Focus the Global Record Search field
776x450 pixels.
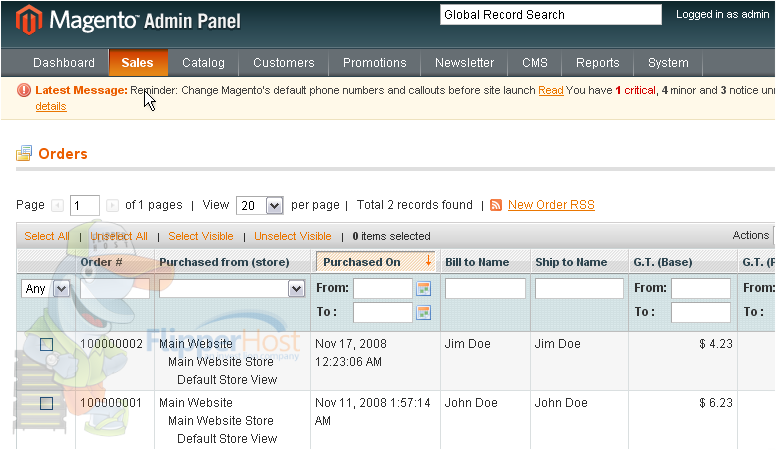(x=551, y=14)
